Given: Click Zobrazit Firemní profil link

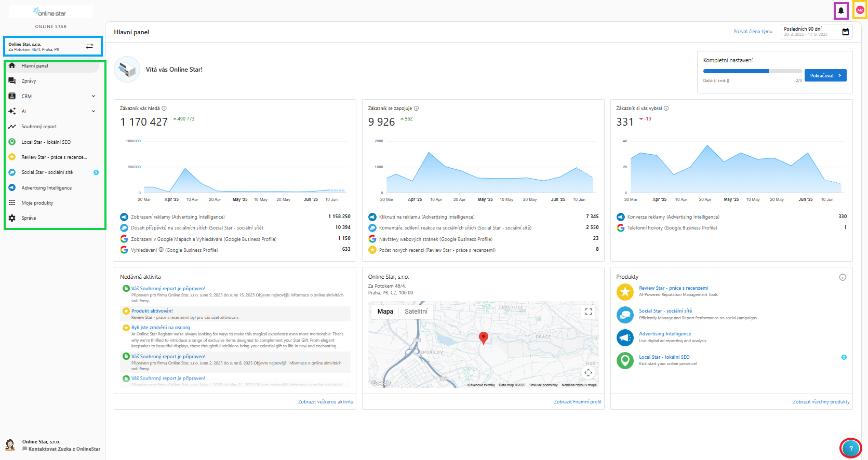Looking at the screenshot, I should (578, 402).
